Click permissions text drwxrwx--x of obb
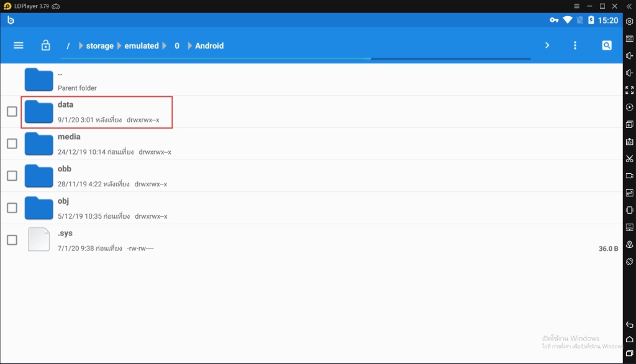636x364 pixels. pos(151,184)
